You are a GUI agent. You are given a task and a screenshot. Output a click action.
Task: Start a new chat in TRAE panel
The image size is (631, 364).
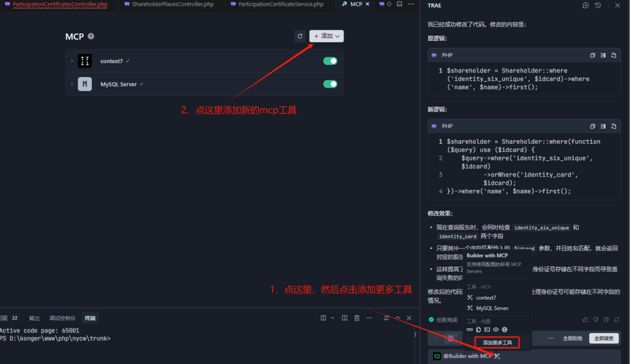click(x=586, y=5)
